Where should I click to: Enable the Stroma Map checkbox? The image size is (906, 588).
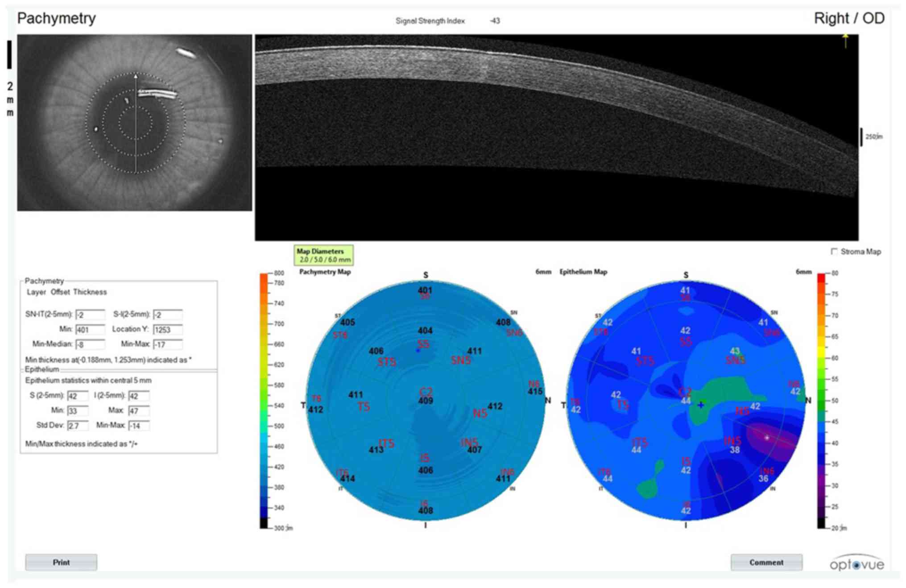point(834,252)
